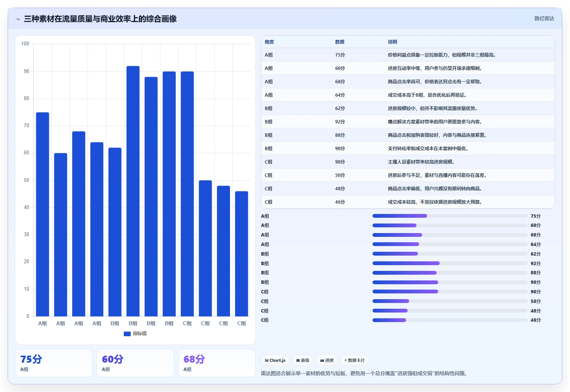Click the tallest B组 bar at 92

133,191
